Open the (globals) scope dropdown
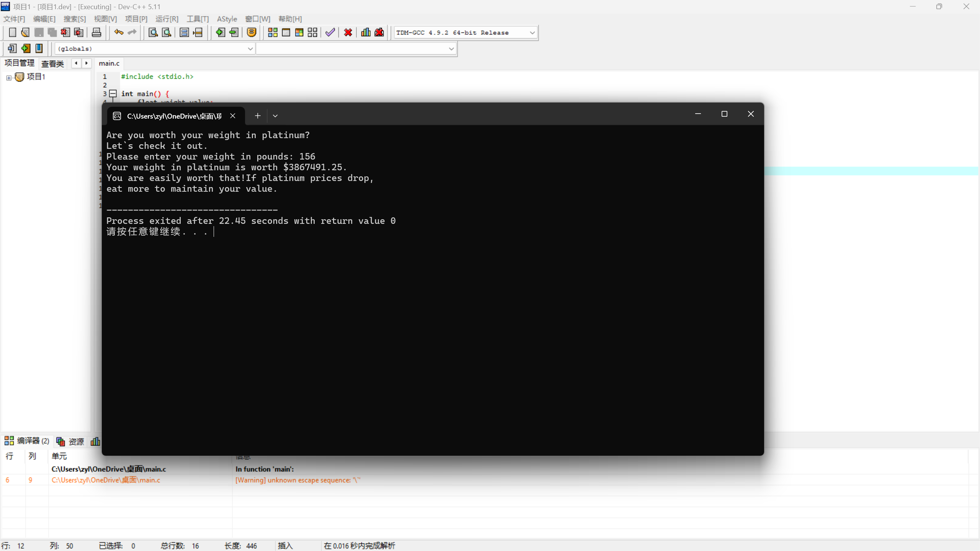 250,49
